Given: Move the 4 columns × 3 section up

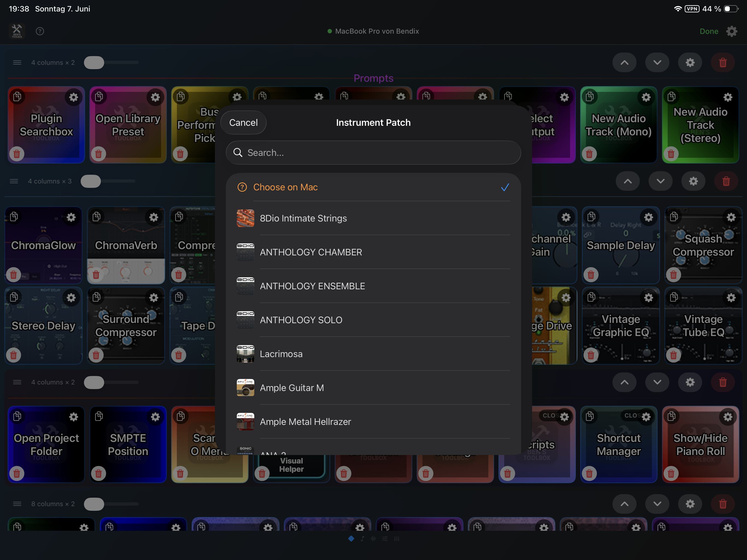Looking at the screenshot, I should click(628, 181).
